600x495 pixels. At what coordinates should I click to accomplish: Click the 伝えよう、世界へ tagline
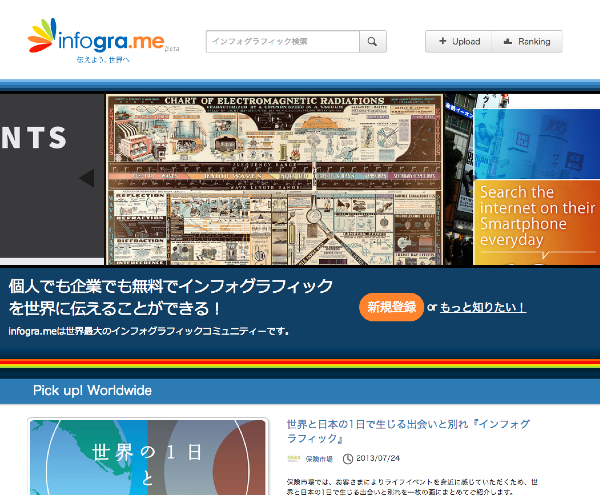tap(103, 60)
